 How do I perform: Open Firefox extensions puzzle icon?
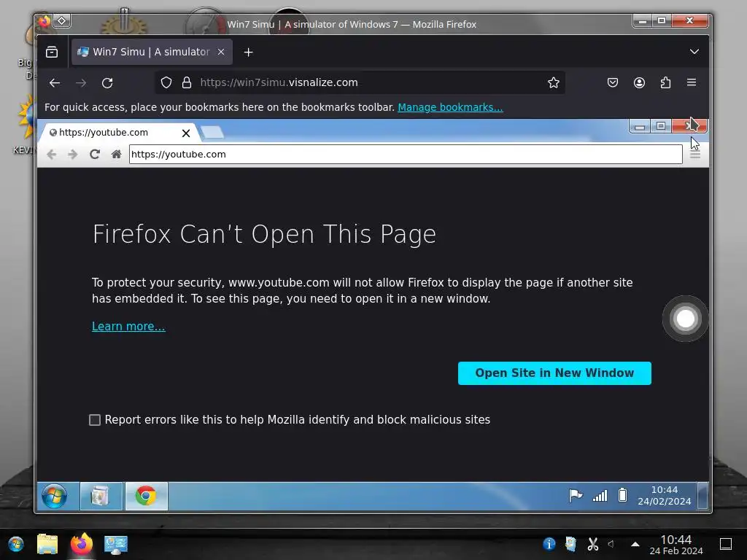[665, 83]
